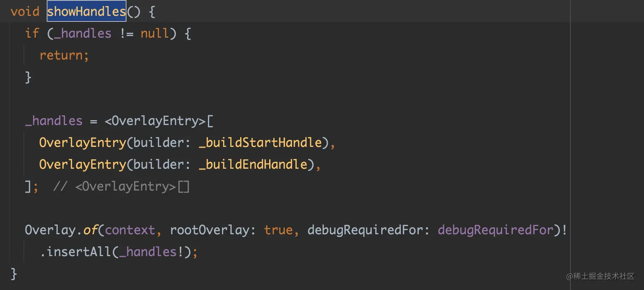Click _buildStartHandle builder reference
This screenshot has height=290, width=644.
260,142
